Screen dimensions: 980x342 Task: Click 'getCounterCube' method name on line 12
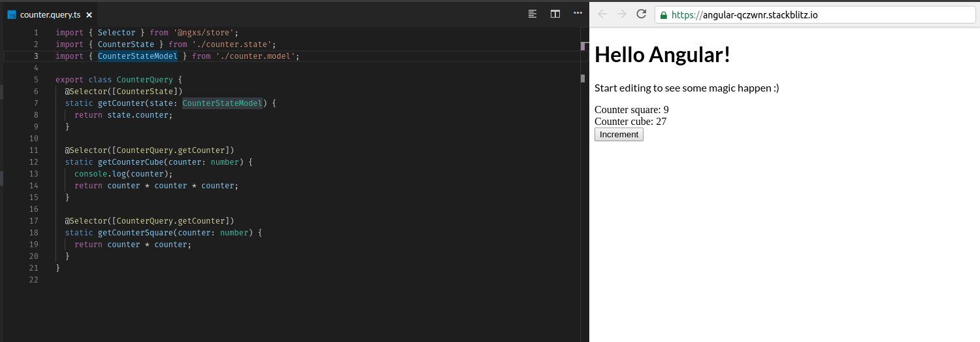coord(131,162)
